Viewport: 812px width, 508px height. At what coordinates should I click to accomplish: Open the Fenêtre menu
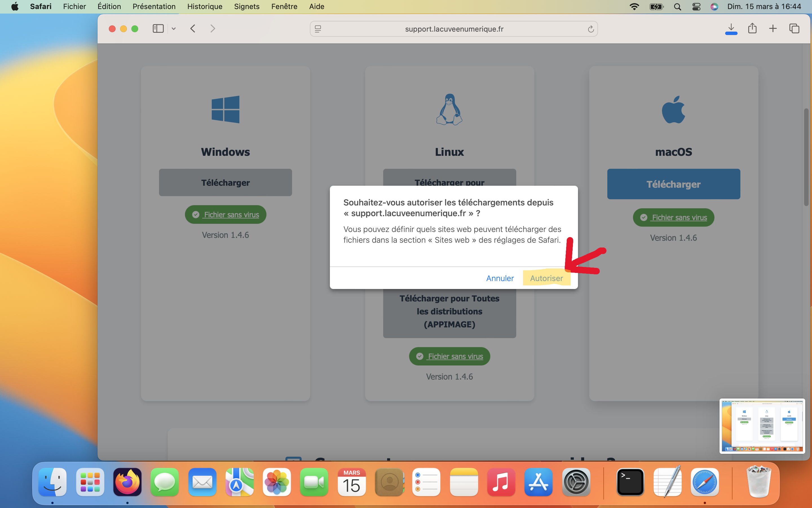pos(284,6)
